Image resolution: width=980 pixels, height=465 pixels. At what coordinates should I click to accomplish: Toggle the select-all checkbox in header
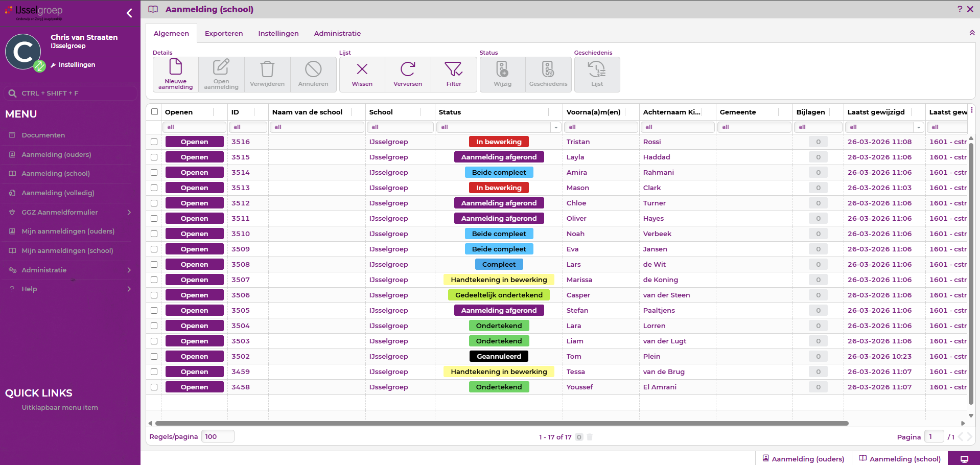pos(154,112)
